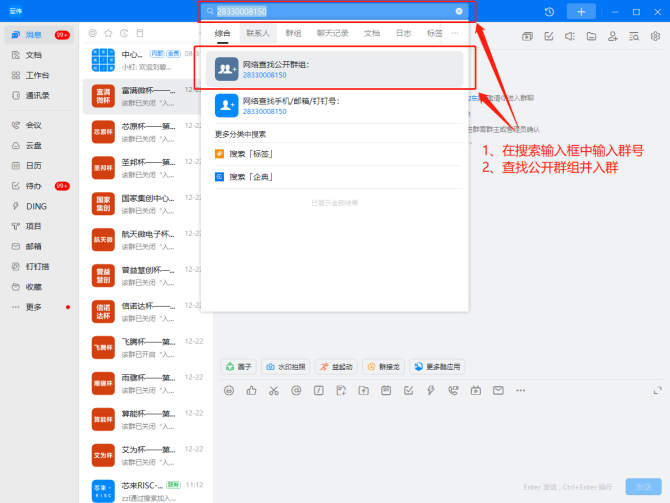Open 圈子 group app button

(238, 367)
